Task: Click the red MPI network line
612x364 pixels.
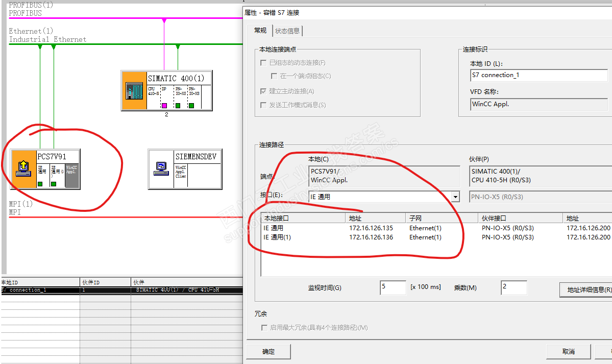Action: (125, 217)
